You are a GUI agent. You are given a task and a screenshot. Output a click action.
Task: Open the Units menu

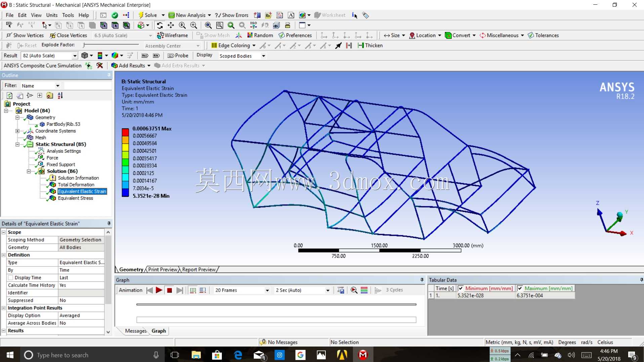click(52, 15)
